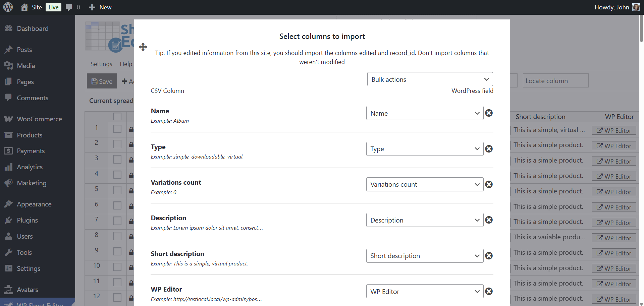Expand the Description WordPress field dropdown
Screen dimensions: 644x306
click(424, 220)
